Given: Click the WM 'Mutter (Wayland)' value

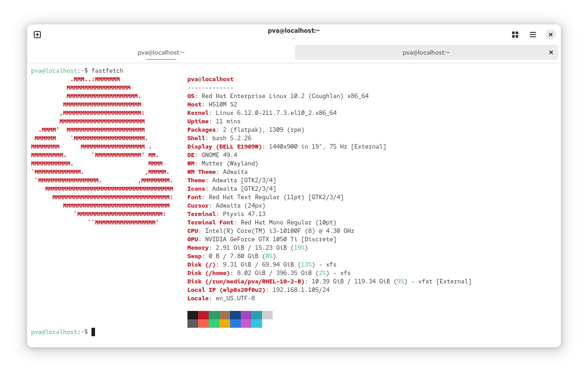Looking at the screenshot, I should 230,163.
